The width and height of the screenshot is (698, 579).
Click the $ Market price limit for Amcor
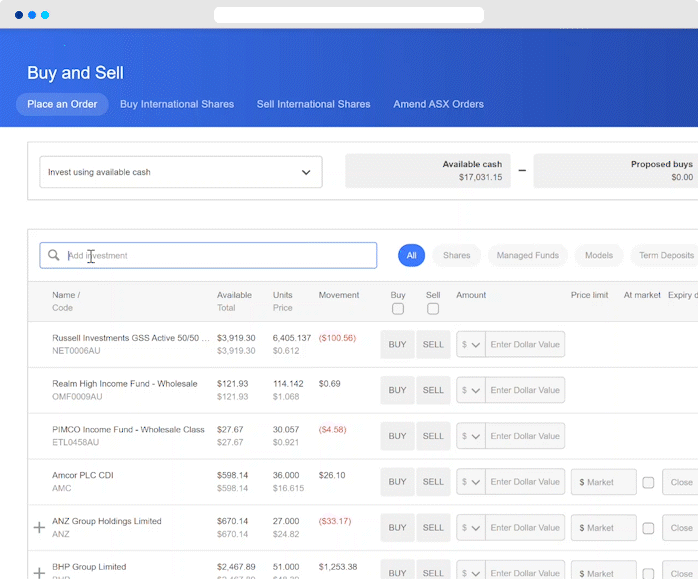pos(604,482)
